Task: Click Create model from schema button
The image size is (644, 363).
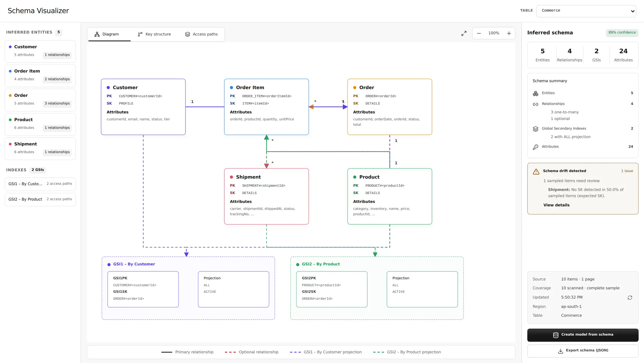Action: pos(583,335)
